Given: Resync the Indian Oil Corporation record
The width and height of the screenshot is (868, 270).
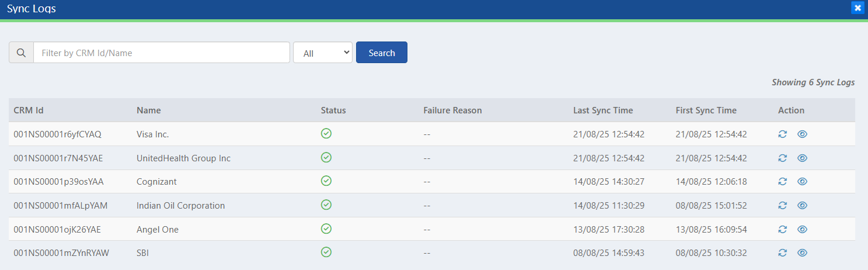Looking at the screenshot, I should point(783,205).
